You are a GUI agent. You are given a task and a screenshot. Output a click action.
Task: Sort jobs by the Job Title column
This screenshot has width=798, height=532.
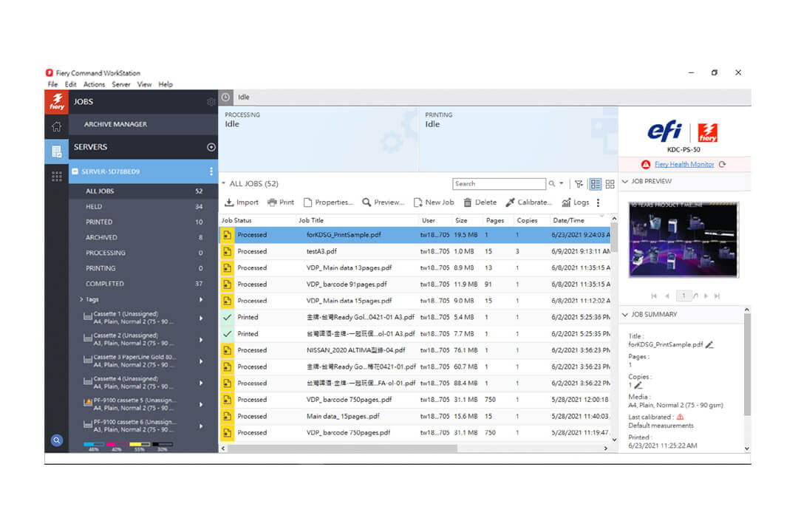(x=311, y=220)
